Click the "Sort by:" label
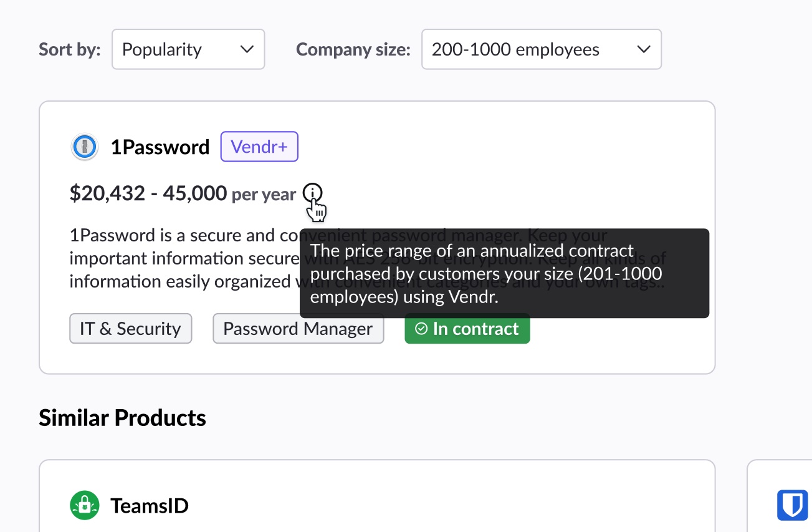The image size is (812, 532). 70,49
